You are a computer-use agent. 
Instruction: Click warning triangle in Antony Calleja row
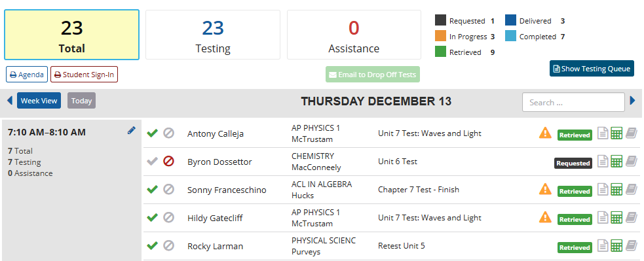(545, 133)
